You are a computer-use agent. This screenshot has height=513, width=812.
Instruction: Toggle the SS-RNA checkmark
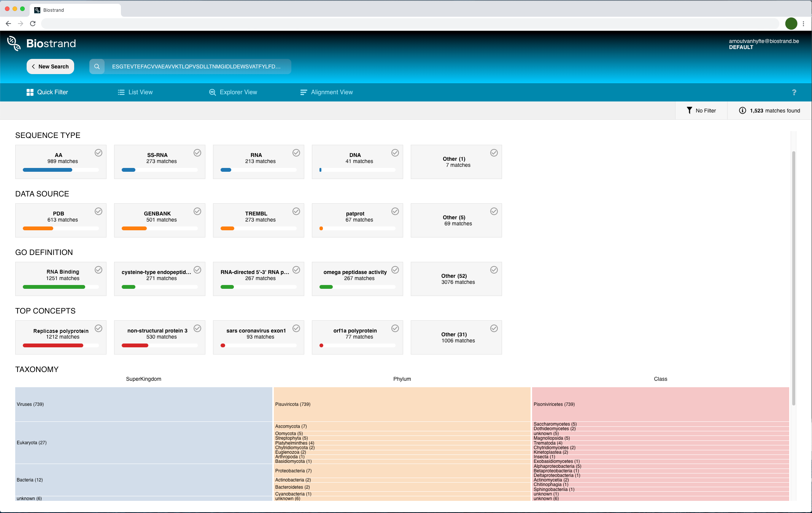pos(197,153)
